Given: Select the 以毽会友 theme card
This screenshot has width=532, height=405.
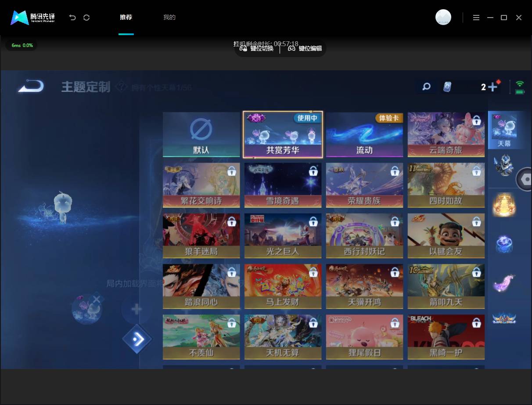Looking at the screenshot, I should 446,236.
